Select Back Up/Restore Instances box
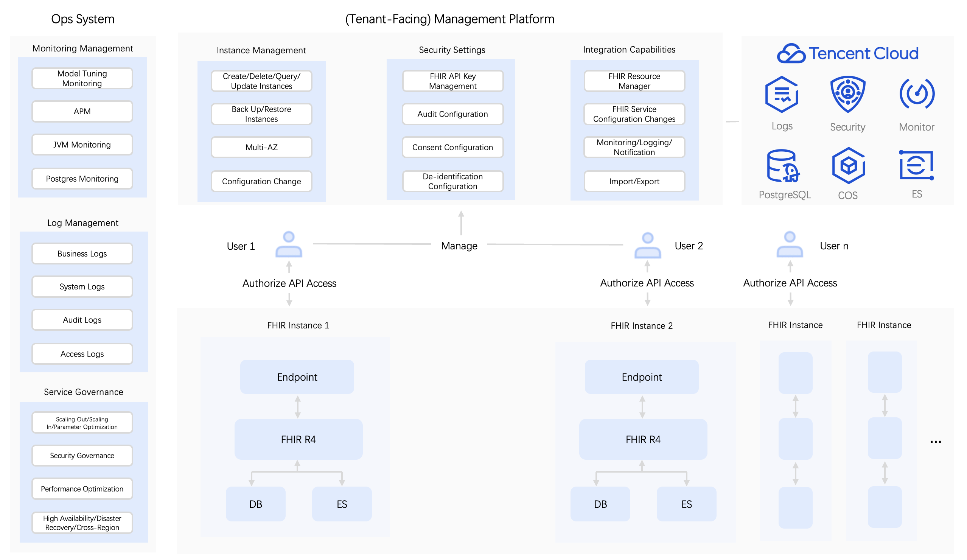Image resolution: width=967 pixels, height=560 pixels. coord(261,114)
